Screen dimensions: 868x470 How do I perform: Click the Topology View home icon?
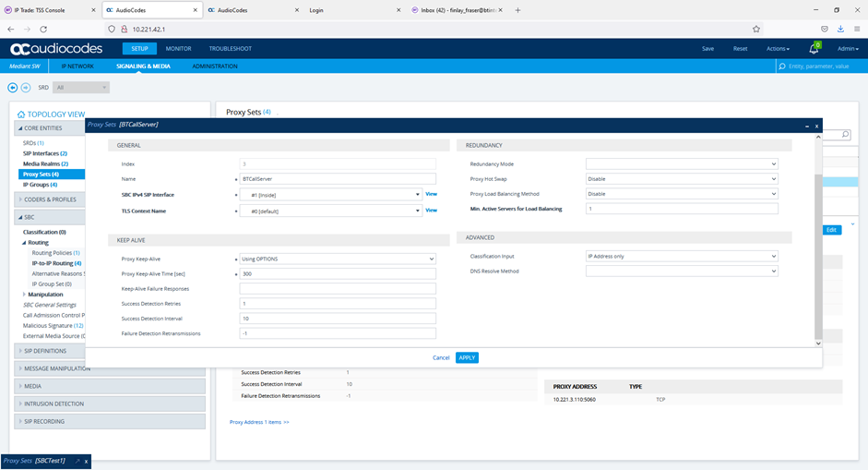[x=21, y=114]
